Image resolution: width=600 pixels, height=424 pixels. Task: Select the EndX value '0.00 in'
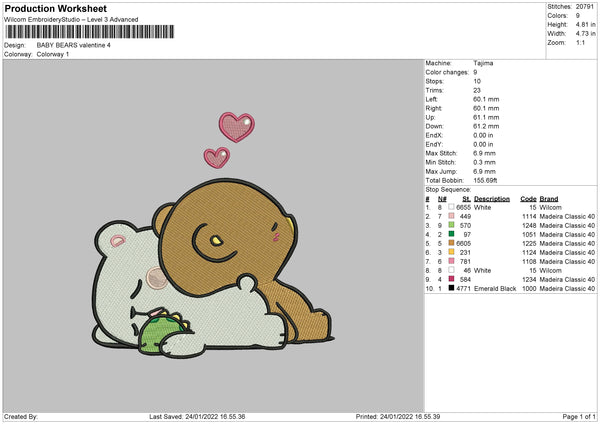[x=483, y=135]
